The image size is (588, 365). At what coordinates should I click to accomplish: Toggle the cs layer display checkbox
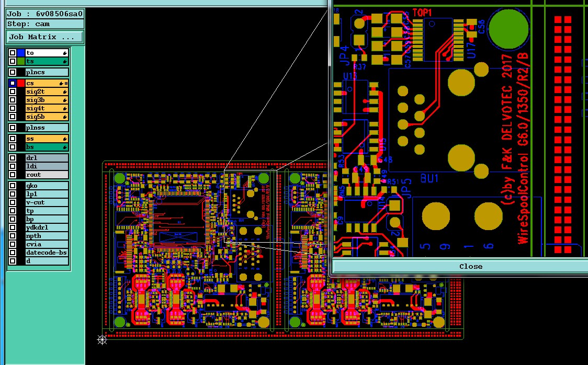point(13,83)
